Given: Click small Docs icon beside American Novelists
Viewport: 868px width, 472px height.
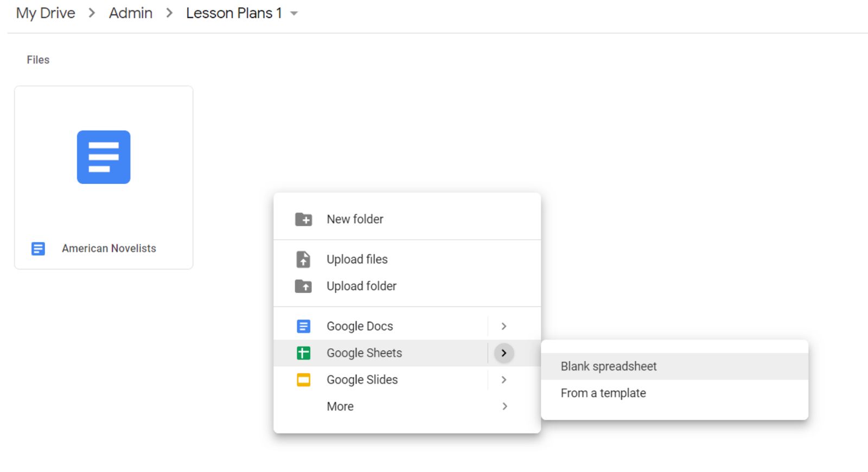Looking at the screenshot, I should [38, 248].
